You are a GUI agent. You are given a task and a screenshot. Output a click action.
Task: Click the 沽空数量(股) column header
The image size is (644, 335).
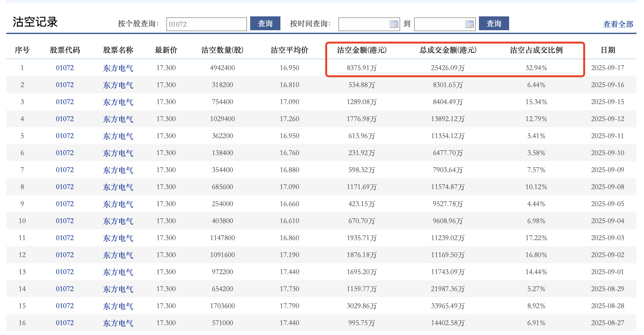222,50
